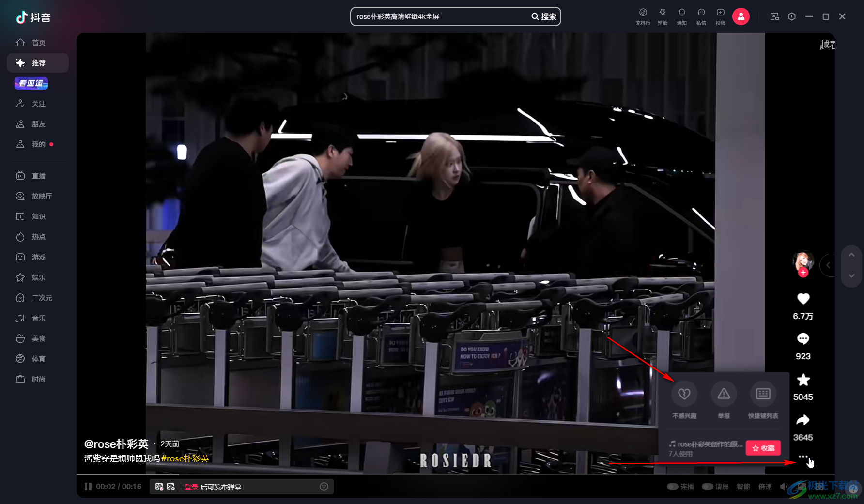Open 充抖币 recharge coins
This screenshot has height=504, width=864.
[x=643, y=16]
